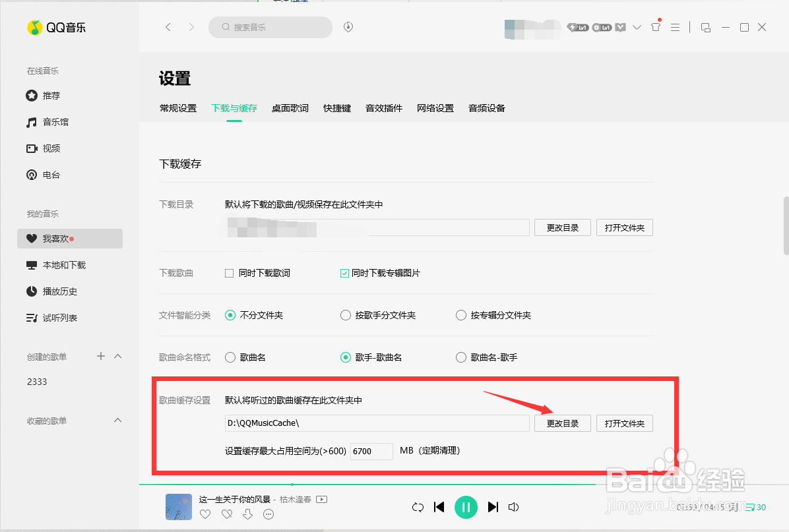
Task: Click the voice search microphone icon
Action: [348, 27]
